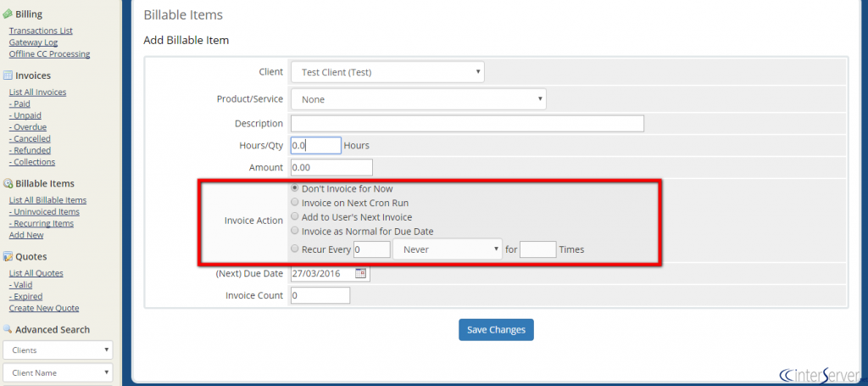868x386 pixels.
Task: Select Invoice on Next Cron Run option
Action: point(295,202)
